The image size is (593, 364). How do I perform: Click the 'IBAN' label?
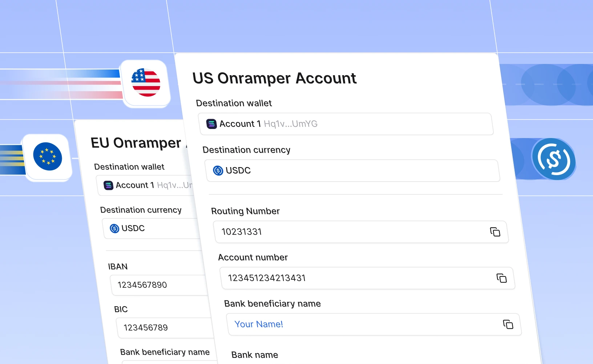(x=118, y=267)
